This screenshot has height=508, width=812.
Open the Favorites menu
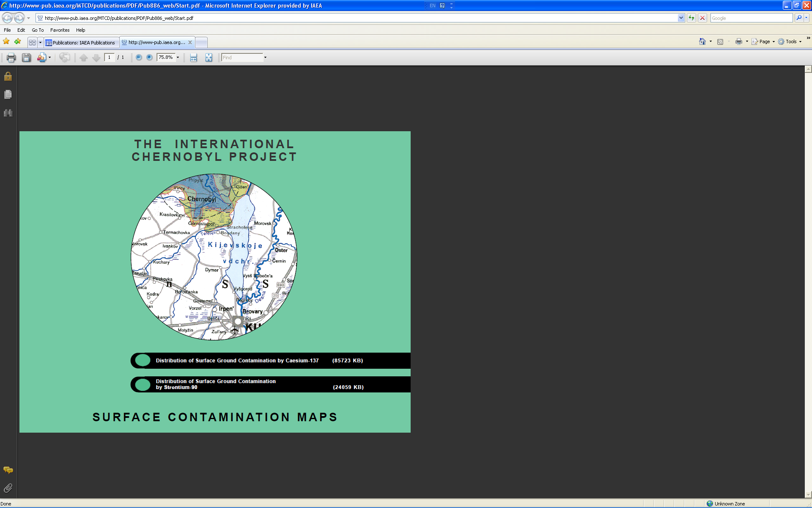[60, 30]
